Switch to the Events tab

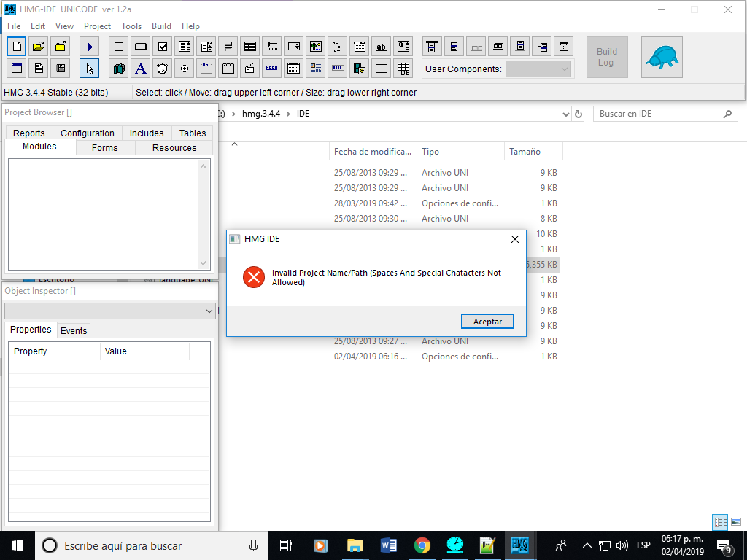(74, 330)
